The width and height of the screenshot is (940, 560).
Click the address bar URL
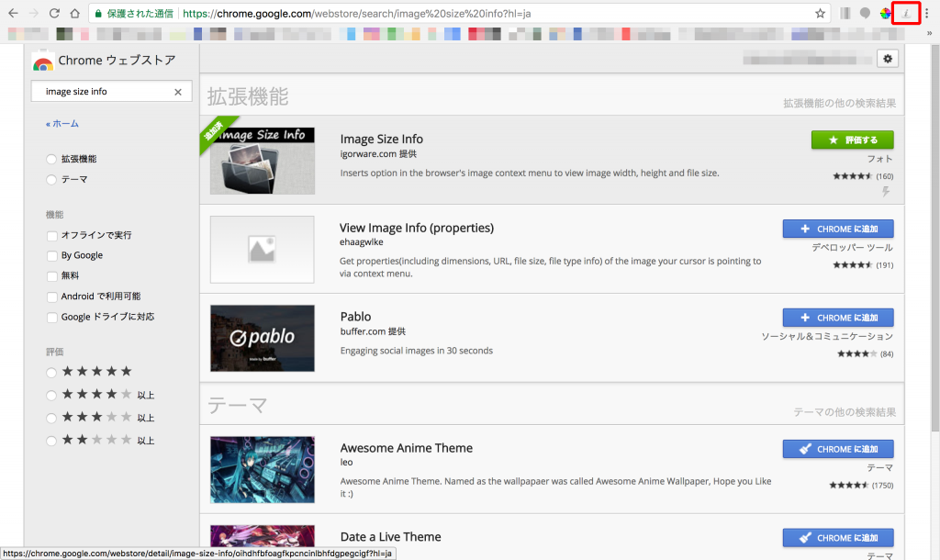pos(357,13)
